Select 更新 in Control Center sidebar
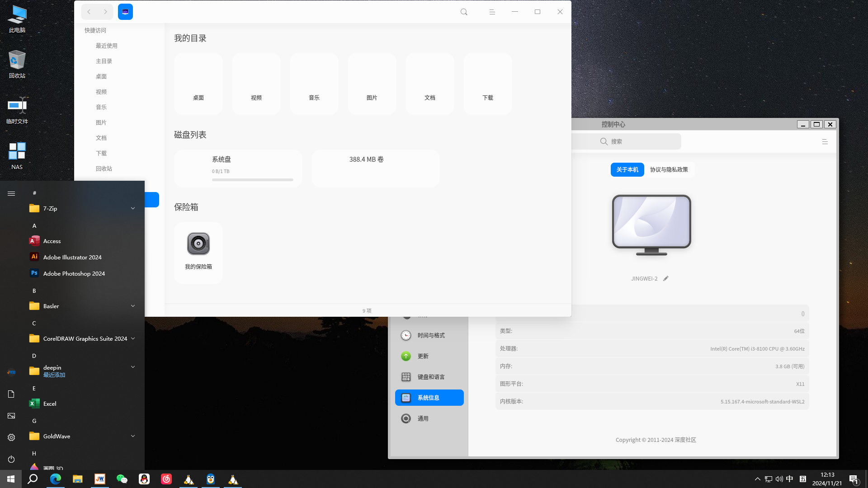Screen dimensions: 868x488 (x=429, y=356)
